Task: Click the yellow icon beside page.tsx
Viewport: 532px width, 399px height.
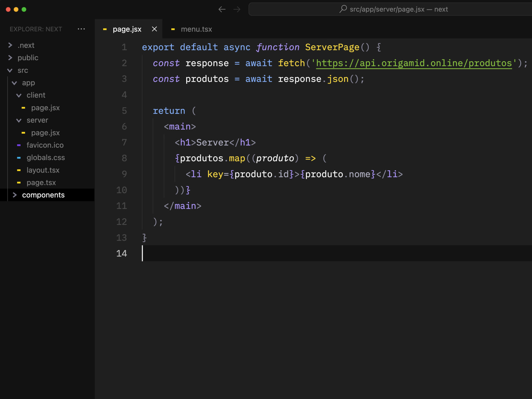Action: click(x=19, y=183)
